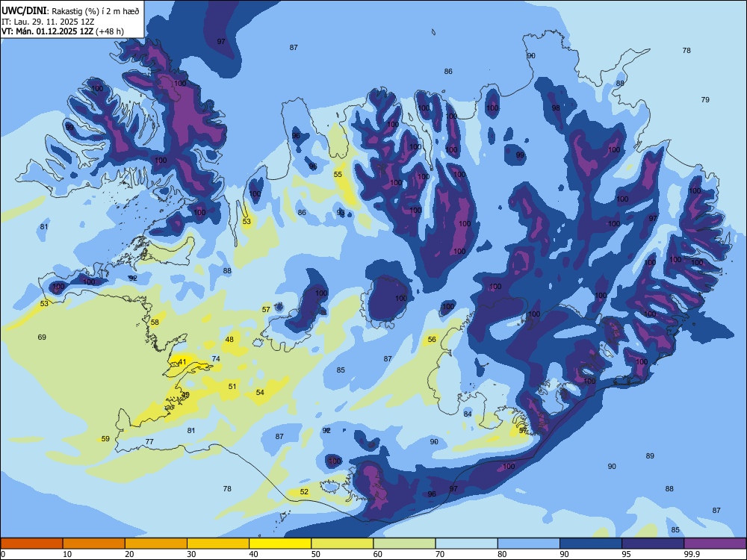Pick the pale yellow 50–60 legend swatch
The height and width of the screenshot is (560, 747).
pos(342,544)
